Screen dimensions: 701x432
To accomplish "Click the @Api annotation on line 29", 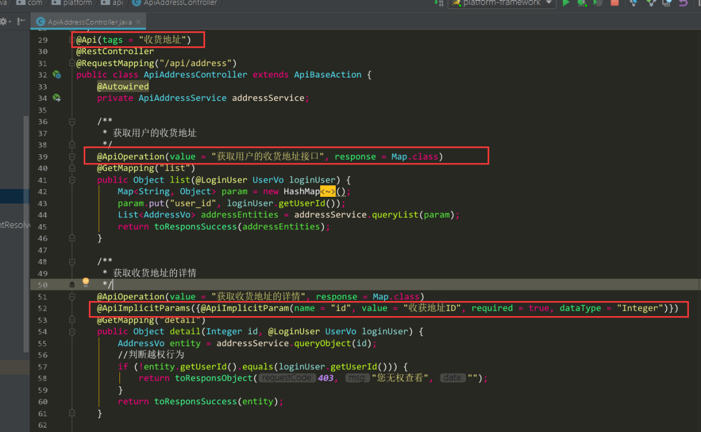I will click(x=86, y=40).
